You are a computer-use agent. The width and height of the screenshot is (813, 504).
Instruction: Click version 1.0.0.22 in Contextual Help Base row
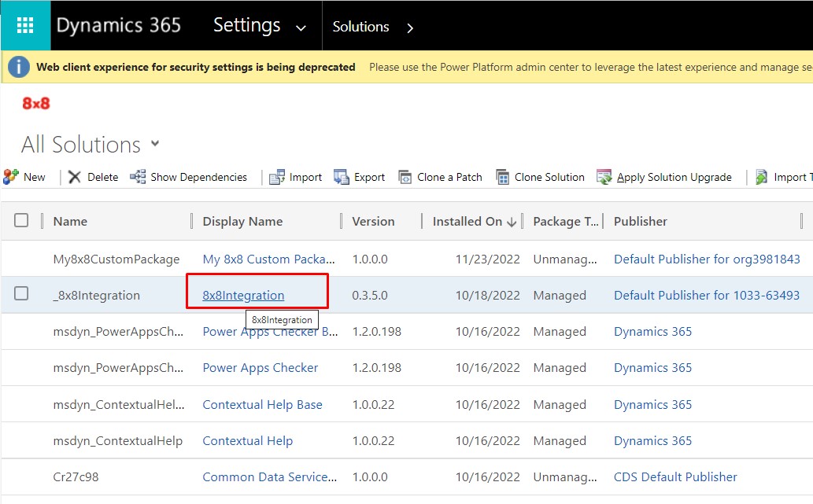(x=373, y=405)
